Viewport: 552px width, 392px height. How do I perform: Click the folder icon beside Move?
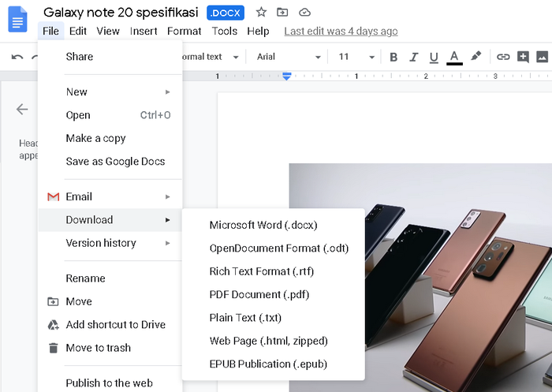[x=53, y=301]
